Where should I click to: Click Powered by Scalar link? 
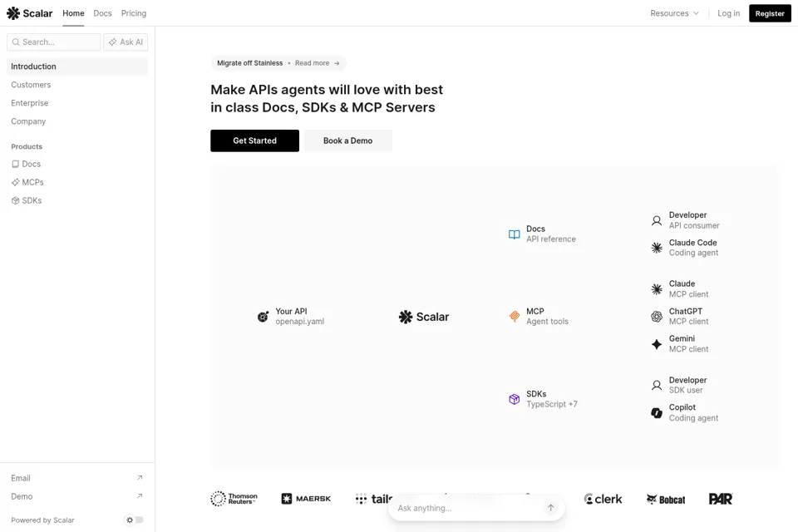(x=42, y=520)
